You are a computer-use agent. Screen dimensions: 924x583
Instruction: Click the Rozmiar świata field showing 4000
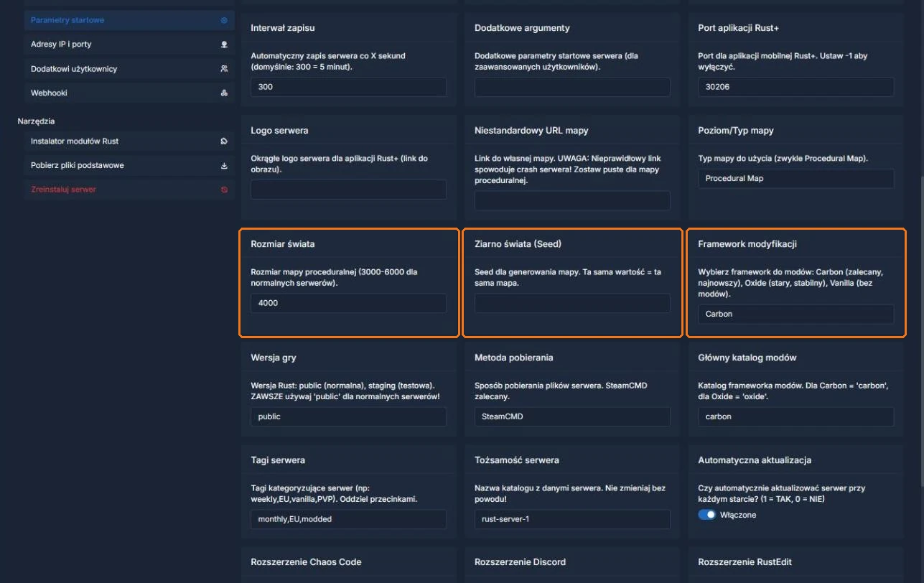pos(348,303)
